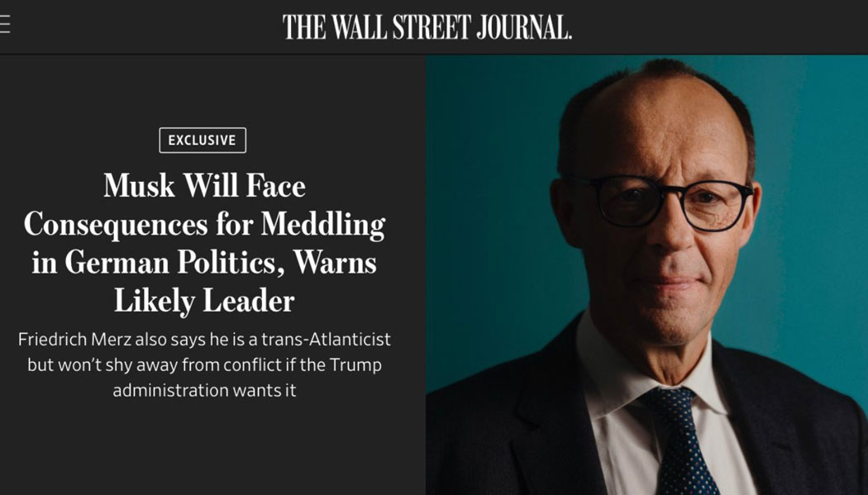
Task: Click the word Meddling in the headline
Action: pos(323,225)
